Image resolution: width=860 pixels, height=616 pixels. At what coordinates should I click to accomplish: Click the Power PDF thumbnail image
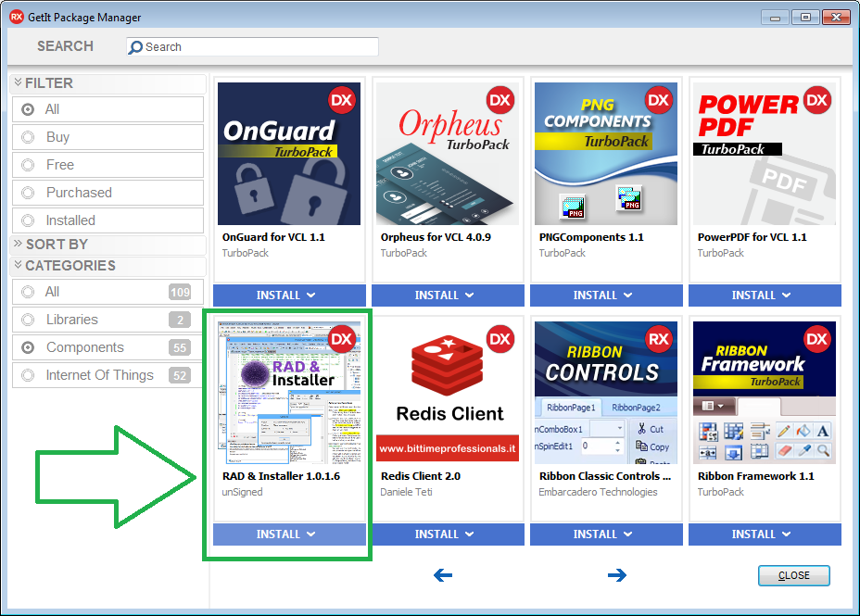pos(765,154)
